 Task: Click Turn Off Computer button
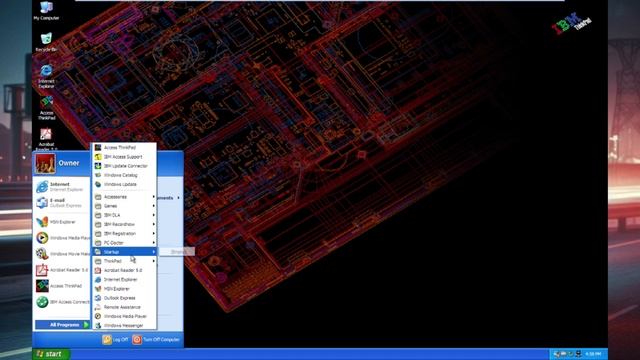[156, 339]
